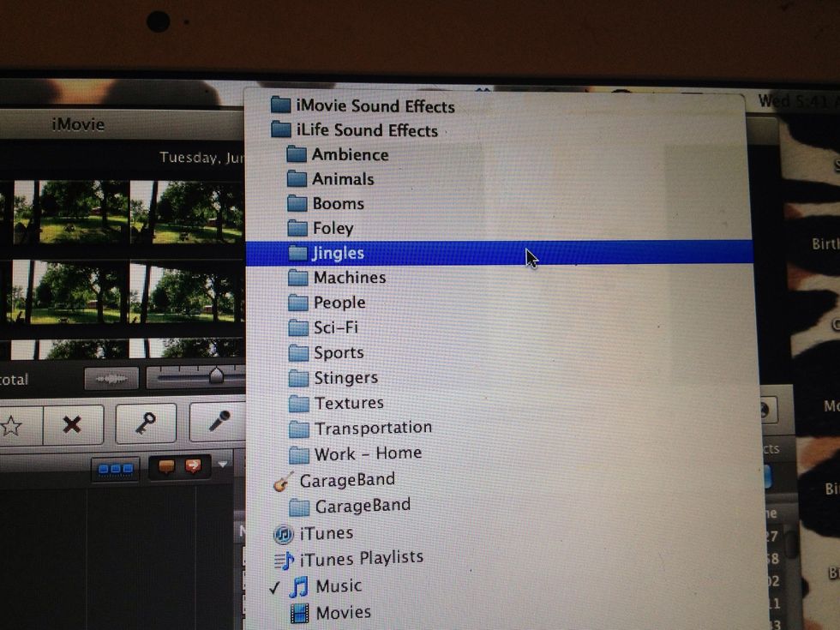The height and width of the screenshot is (630, 840).
Task: Choose the Foley folder entry
Action: coord(333,229)
